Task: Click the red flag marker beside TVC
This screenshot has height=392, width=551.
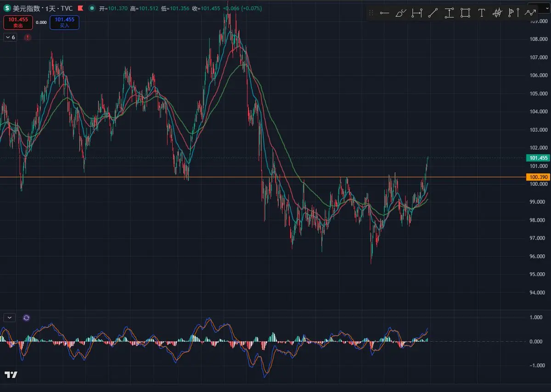Action: click(x=80, y=8)
